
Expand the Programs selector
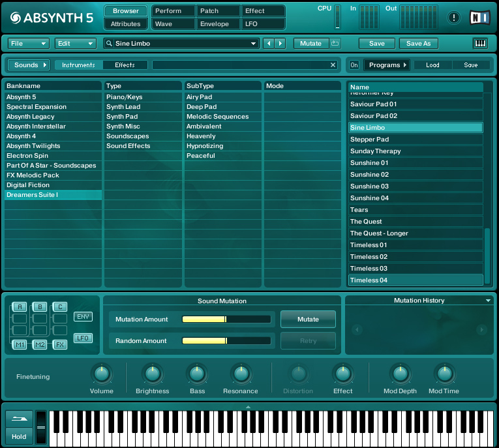387,65
